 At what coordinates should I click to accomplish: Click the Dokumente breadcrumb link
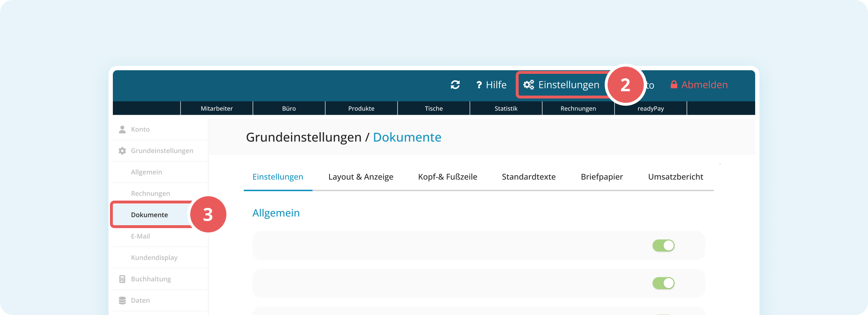point(407,137)
